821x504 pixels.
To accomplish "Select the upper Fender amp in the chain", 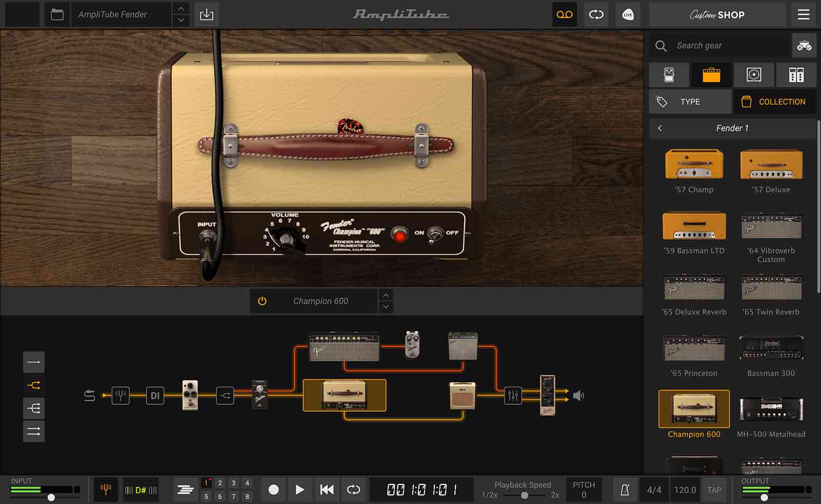I will point(345,346).
